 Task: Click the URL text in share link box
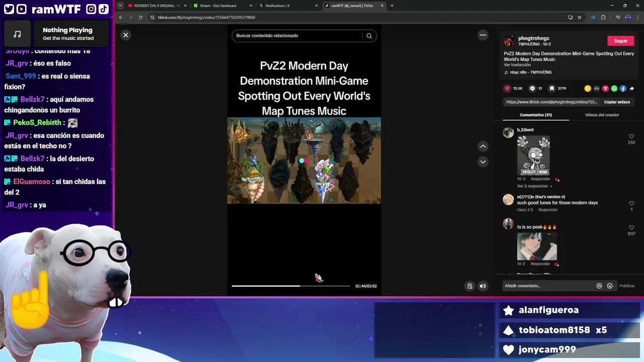[x=552, y=102]
